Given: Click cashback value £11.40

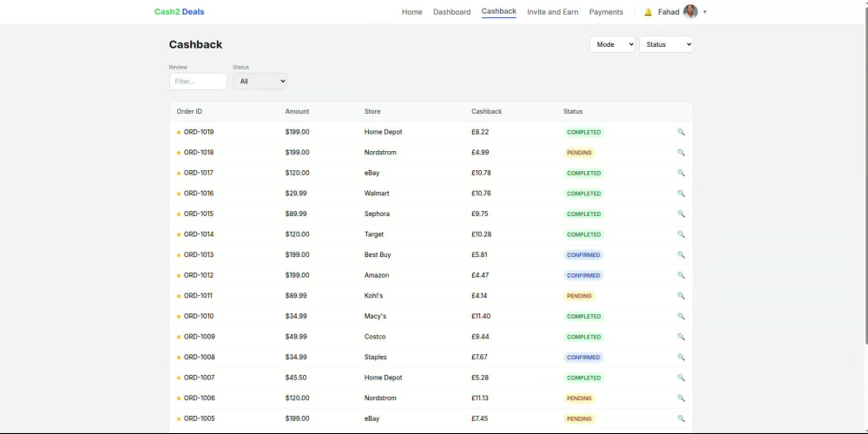Looking at the screenshot, I should coord(481,317).
